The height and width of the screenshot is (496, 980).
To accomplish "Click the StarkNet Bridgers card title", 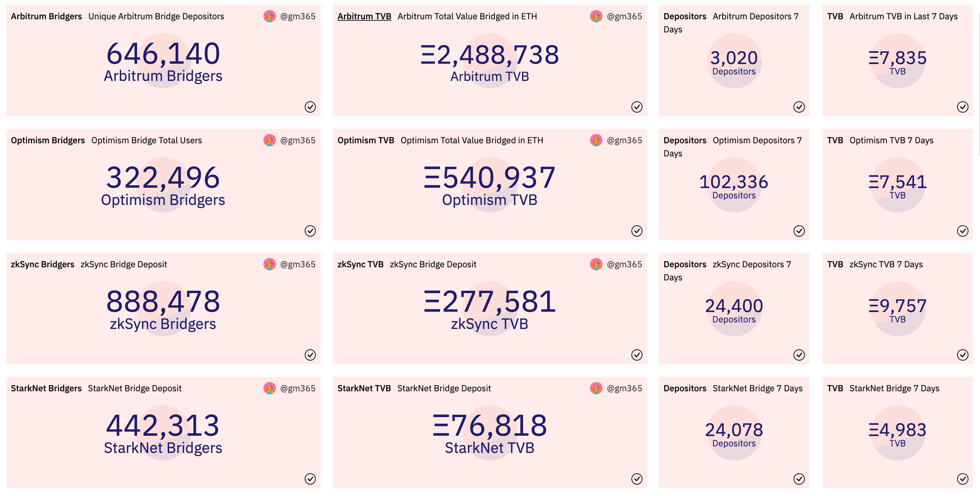I will click(x=46, y=388).
